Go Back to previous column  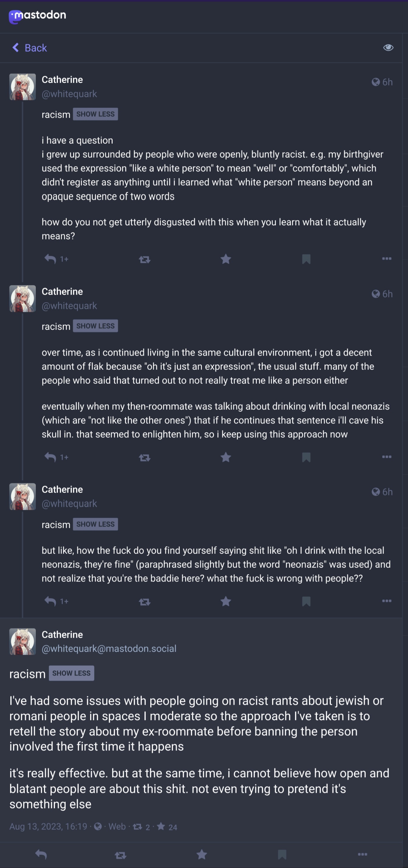[29, 48]
